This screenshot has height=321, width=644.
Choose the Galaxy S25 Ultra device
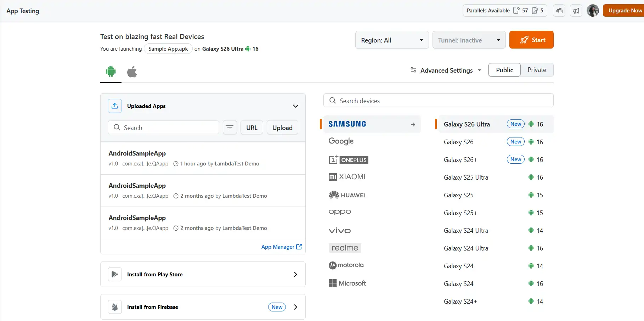coord(496,177)
